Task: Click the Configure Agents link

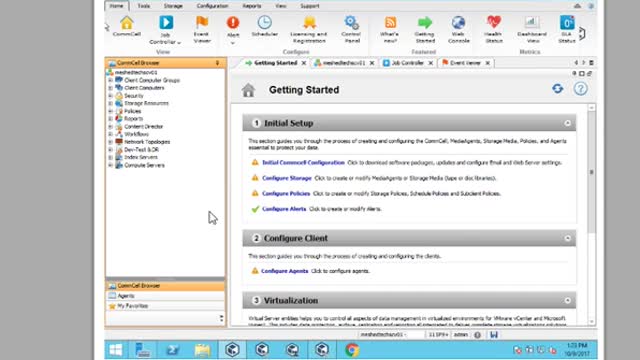Action: coord(284,271)
